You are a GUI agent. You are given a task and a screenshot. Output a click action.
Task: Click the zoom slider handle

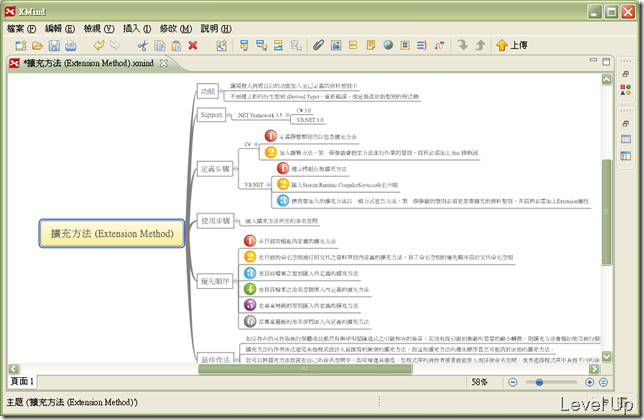click(x=539, y=382)
